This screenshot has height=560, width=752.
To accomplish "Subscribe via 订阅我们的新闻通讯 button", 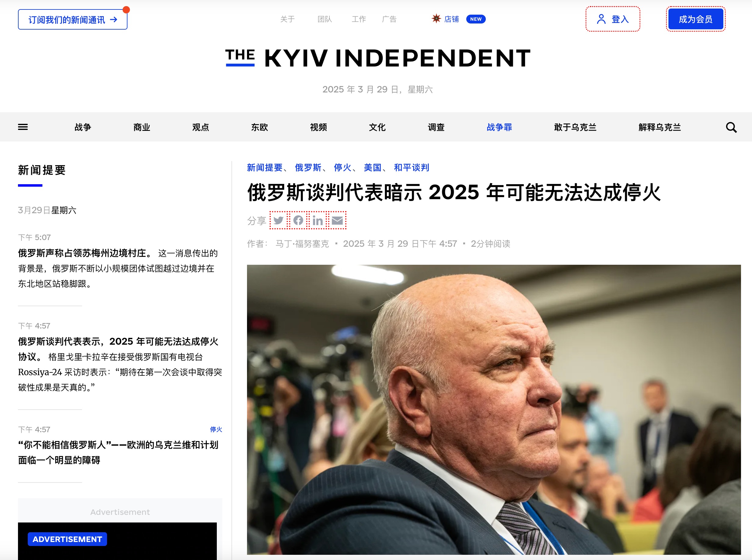I will click(73, 20).
